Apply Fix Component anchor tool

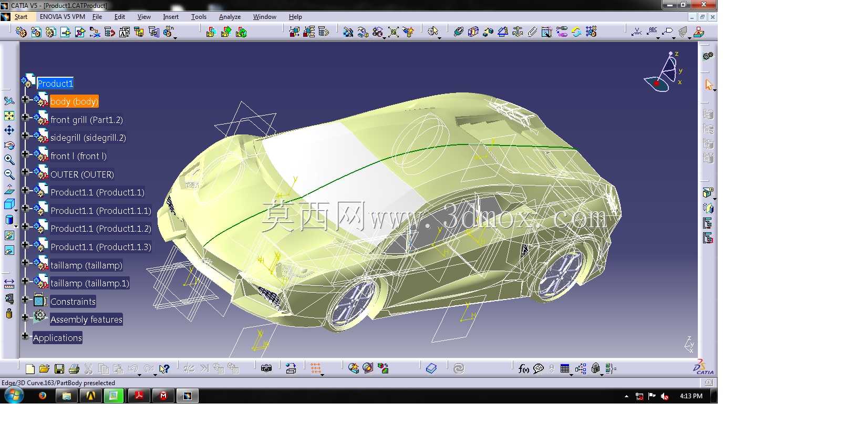(x=517, y=32)
